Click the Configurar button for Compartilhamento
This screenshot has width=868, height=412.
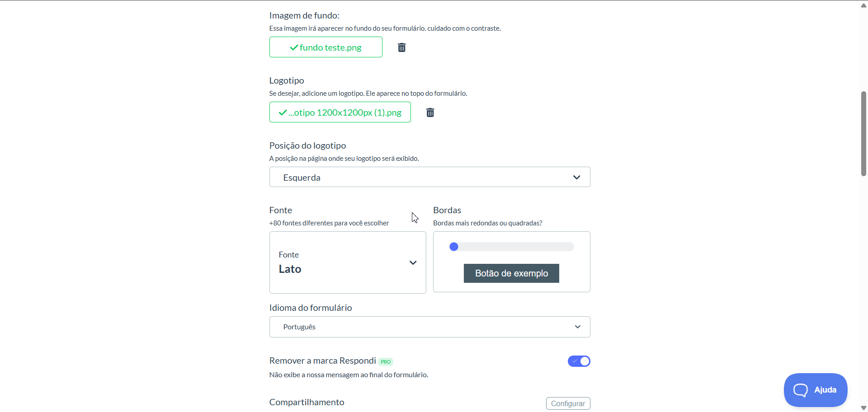(x=568, y=403)
